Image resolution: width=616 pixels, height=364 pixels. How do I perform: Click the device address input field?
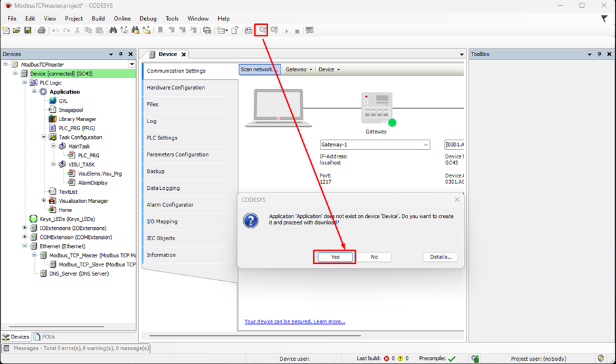(x=454, y=145)
